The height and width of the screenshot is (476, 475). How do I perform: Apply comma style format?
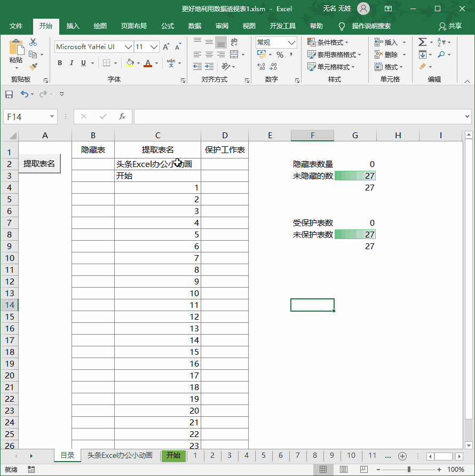(291, 54)
